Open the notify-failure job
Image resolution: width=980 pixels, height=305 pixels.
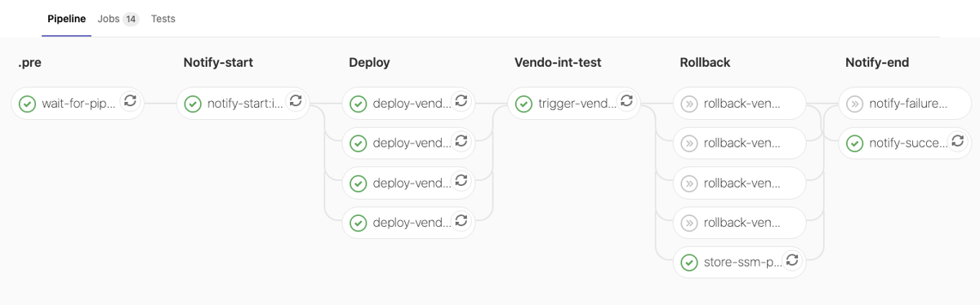pos(906,104)
